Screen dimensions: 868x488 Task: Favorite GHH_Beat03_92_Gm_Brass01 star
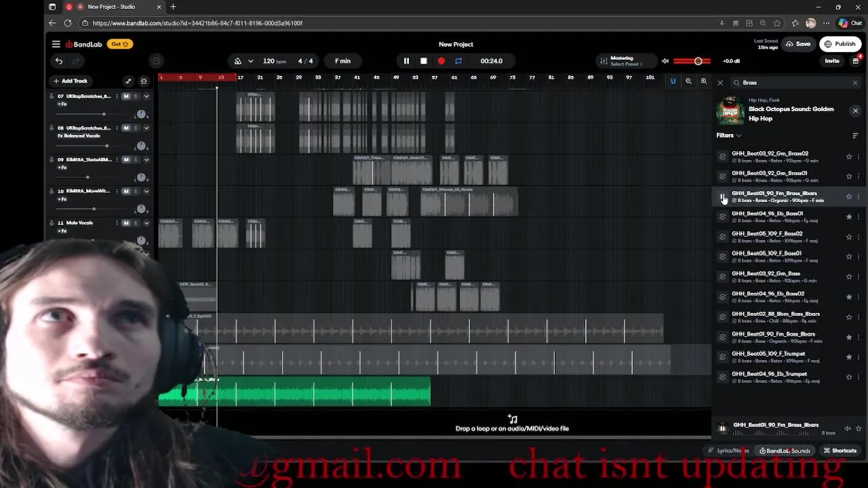coord(849,176)
